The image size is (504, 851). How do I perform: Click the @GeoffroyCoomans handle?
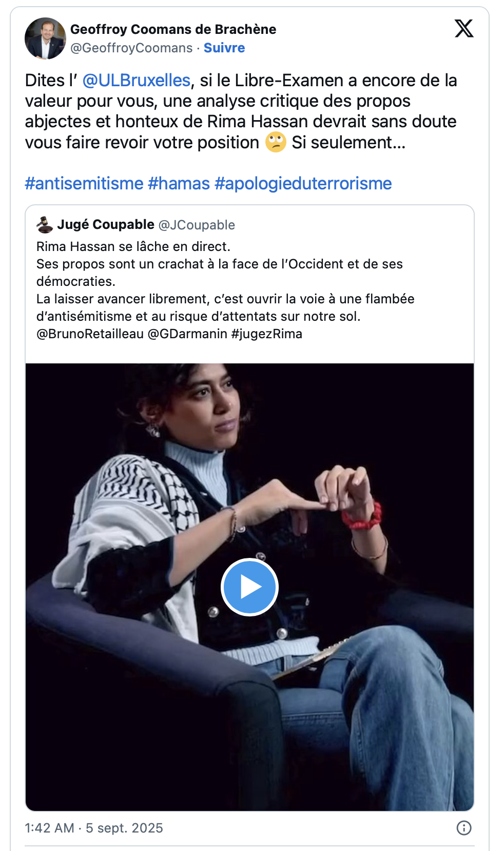pyautogui.click(x=131, y=48)
